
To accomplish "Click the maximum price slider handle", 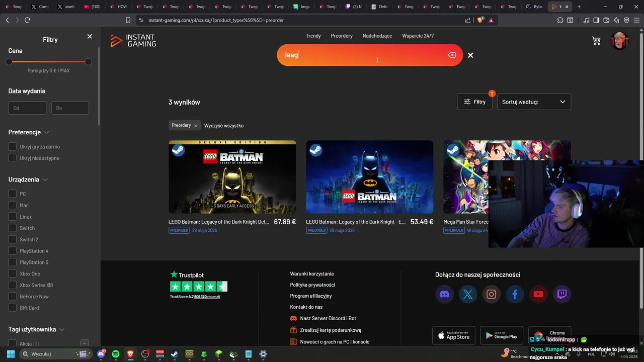I will point(89,62).
